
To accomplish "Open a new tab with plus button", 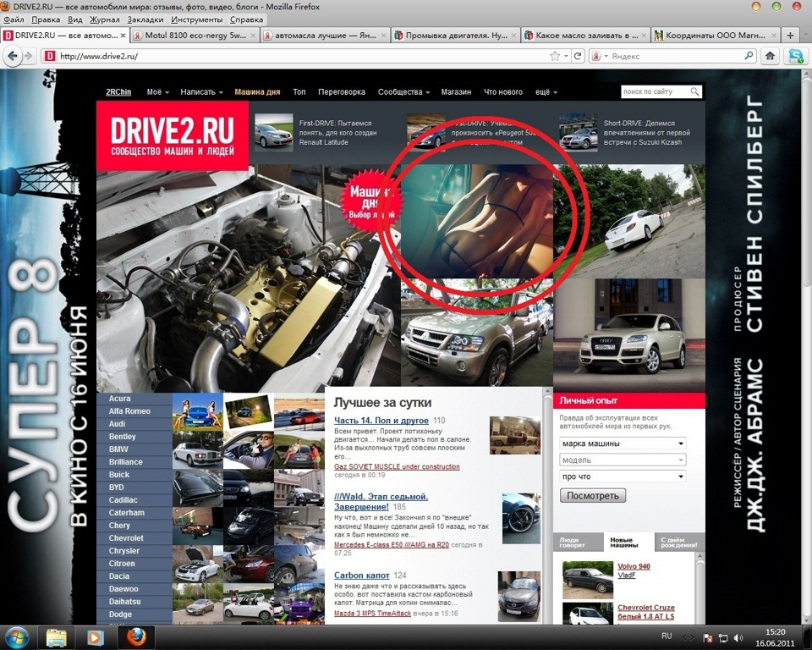I will tap(790, 36).
